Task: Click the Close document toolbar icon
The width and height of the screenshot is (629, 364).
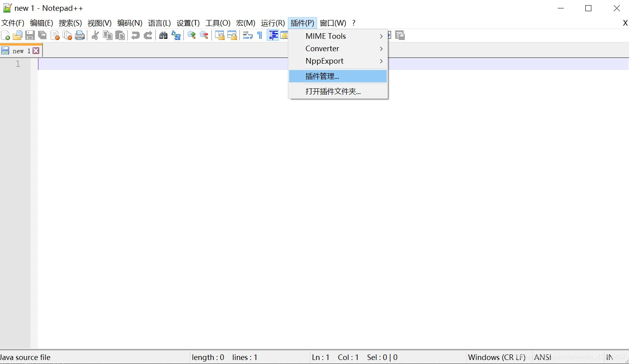Action: [x=55, y=36]
